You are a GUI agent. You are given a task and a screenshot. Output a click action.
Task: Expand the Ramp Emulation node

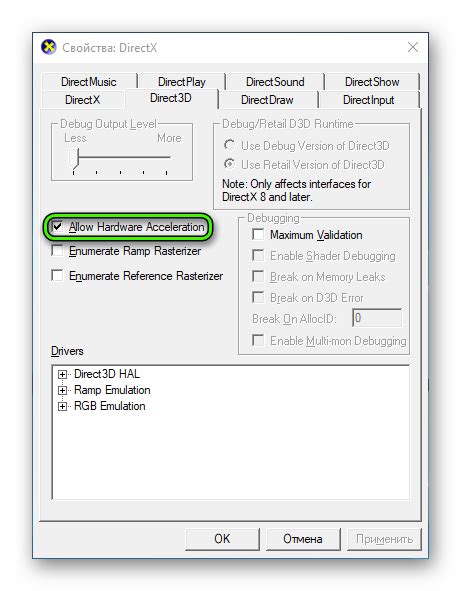point(62,390)
